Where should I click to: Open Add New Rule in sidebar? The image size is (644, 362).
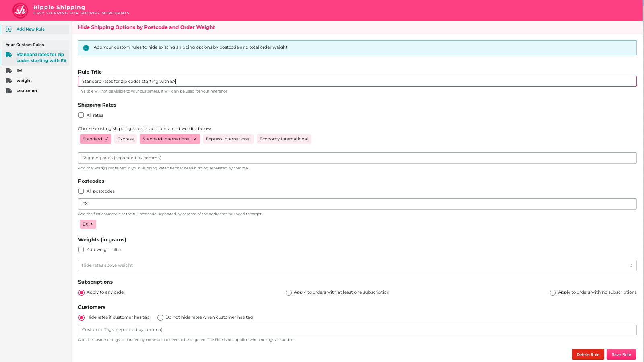click(35, 29)
